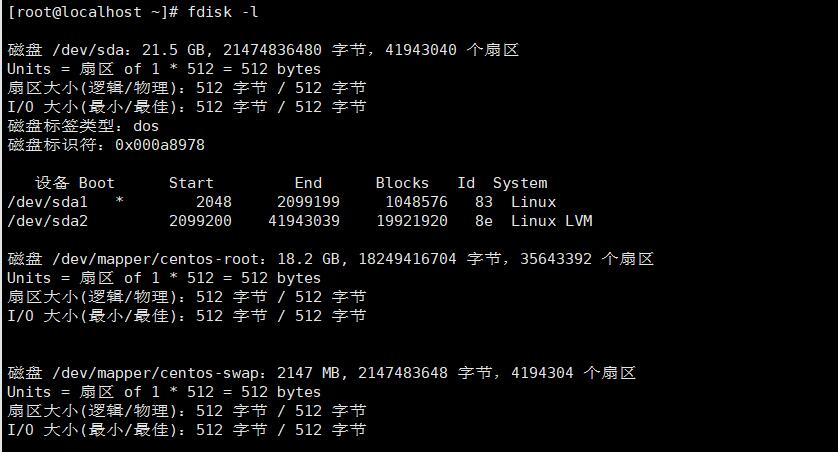The image size is (838, 452).
Task: Click the 1048576 blocks value
Action: tap(416, 202)
